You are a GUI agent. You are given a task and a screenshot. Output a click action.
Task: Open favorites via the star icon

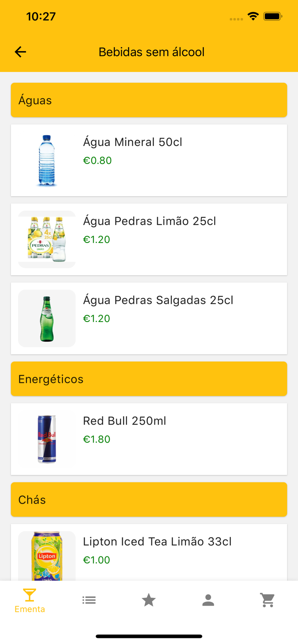click(x=149, y=599)
